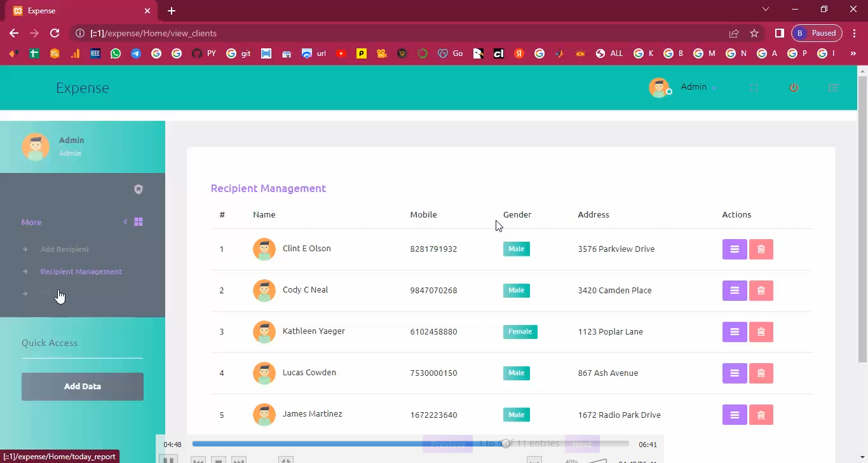
Task: Open a new browser tab
Action: (172, 11)
